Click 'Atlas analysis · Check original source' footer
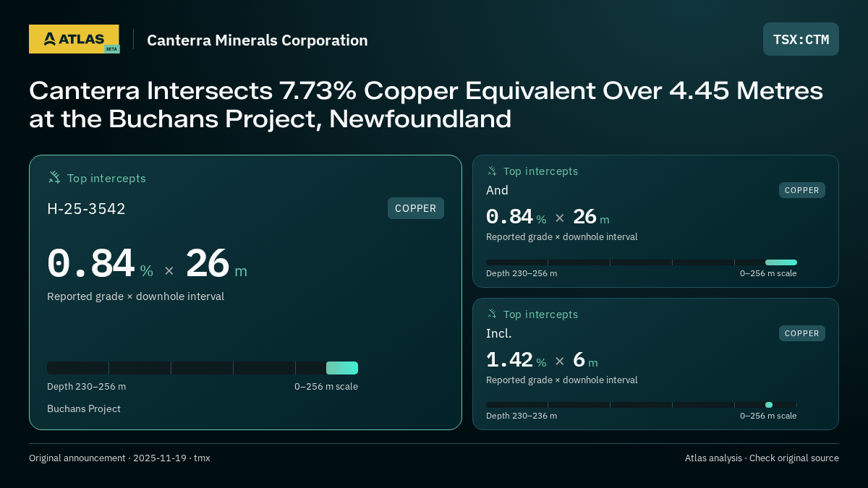The image size is (868, 488). tap(762, 458)
